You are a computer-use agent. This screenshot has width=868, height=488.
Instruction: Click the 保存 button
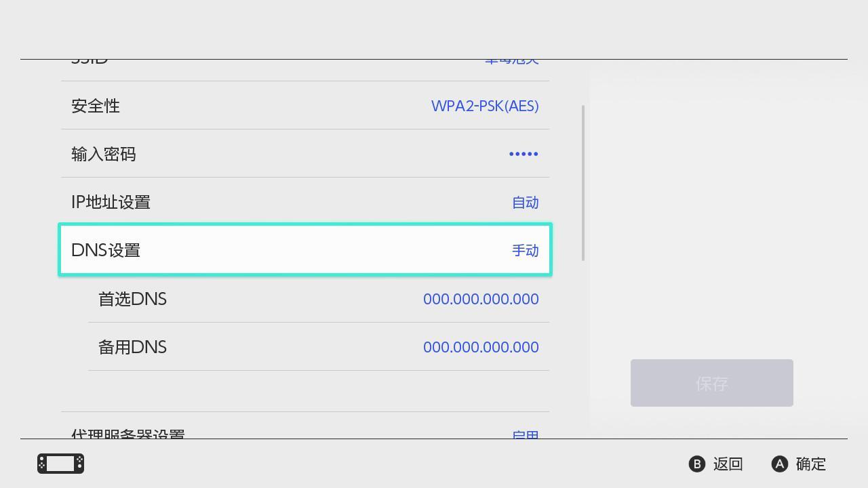[x=711, y=383]
